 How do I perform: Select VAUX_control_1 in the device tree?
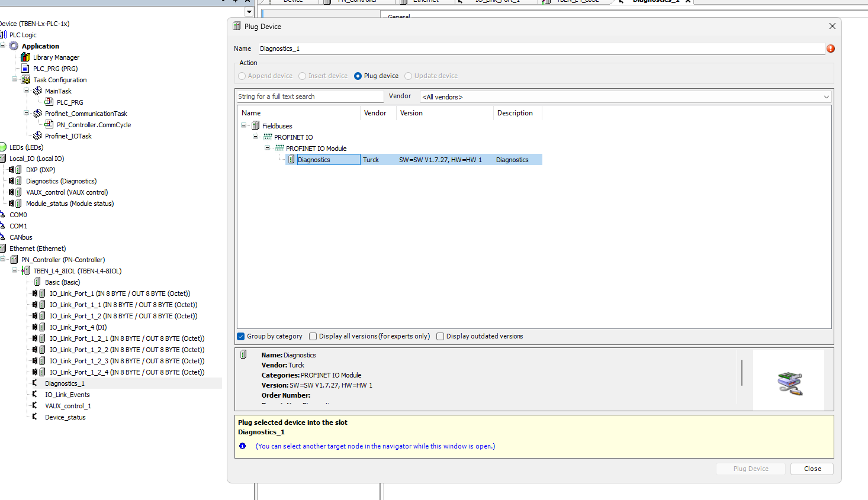(68, 406)
